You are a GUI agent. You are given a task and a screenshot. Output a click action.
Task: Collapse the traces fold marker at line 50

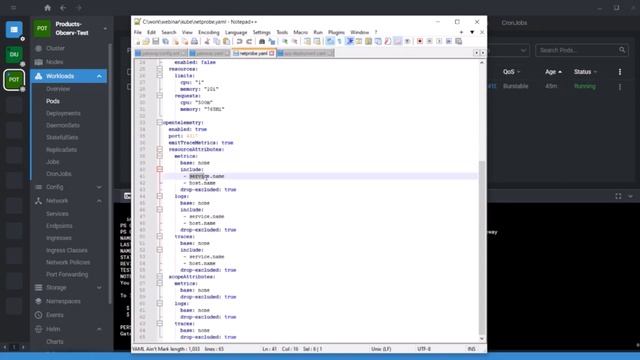[x=160, y=236]
